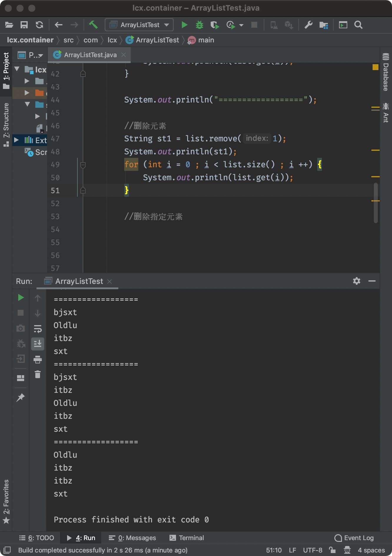Print console output with printer icon
This screenshot has height=556, width=392.
(38, 359)
